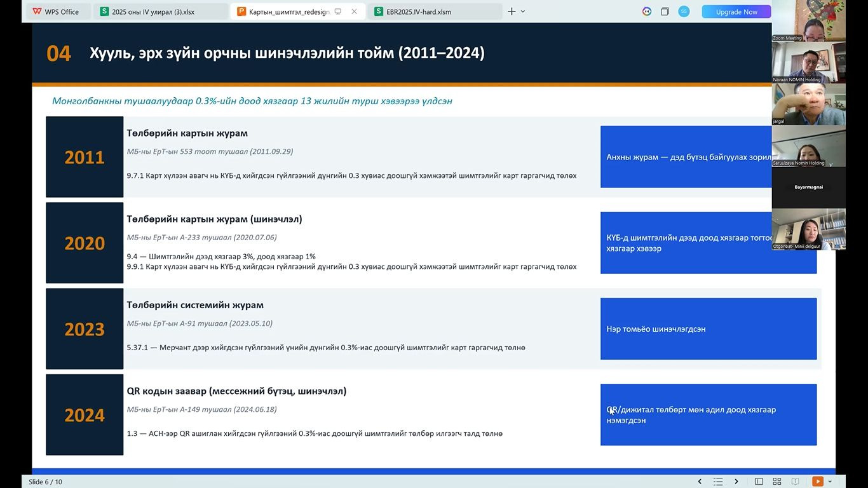This screenshot has width=868, height=488.
Task: Open the slide list outline icon
Action: click(x=718, y=482)
